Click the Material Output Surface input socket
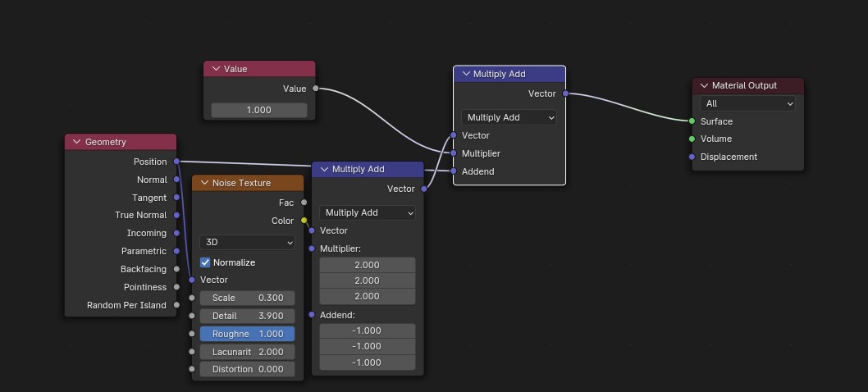 [x=692, y=121]
